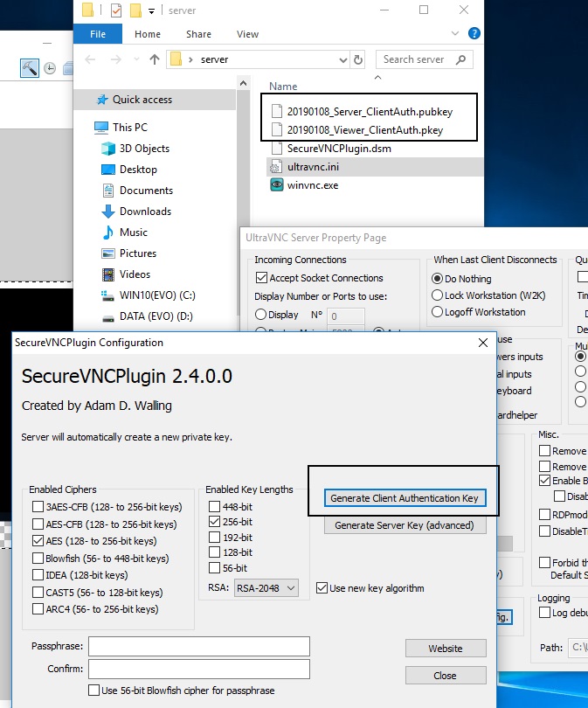This screenshot has height=708, width=588.
Task: Click the Close button in plugin dialog
Action: pos(446,676)
